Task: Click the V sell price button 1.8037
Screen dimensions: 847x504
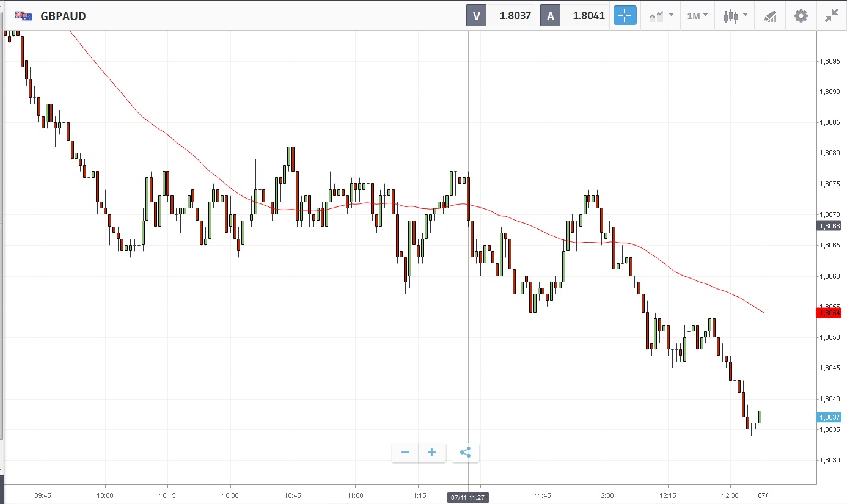Action: coord(501,16)
